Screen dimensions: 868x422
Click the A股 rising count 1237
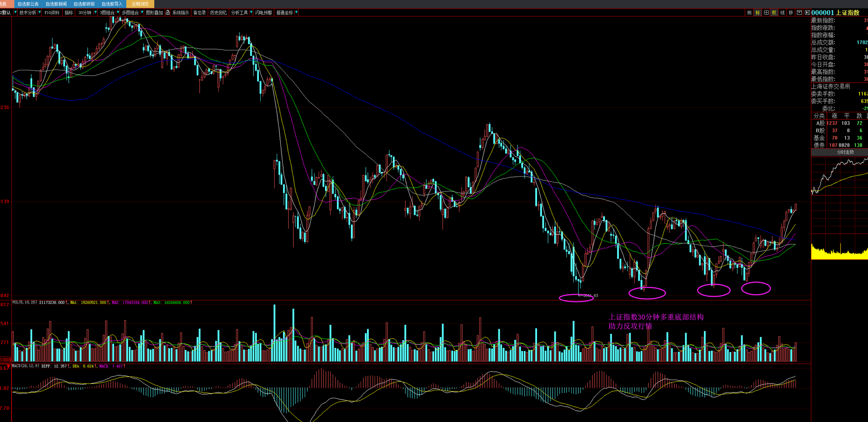pyautogui.click(x=832, y=123)
